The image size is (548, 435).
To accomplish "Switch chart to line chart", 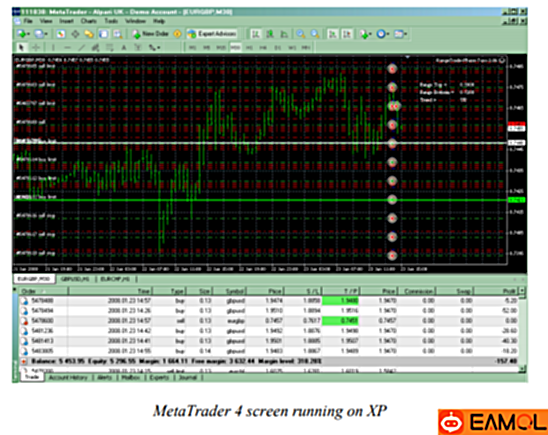I will click(284, 34).
